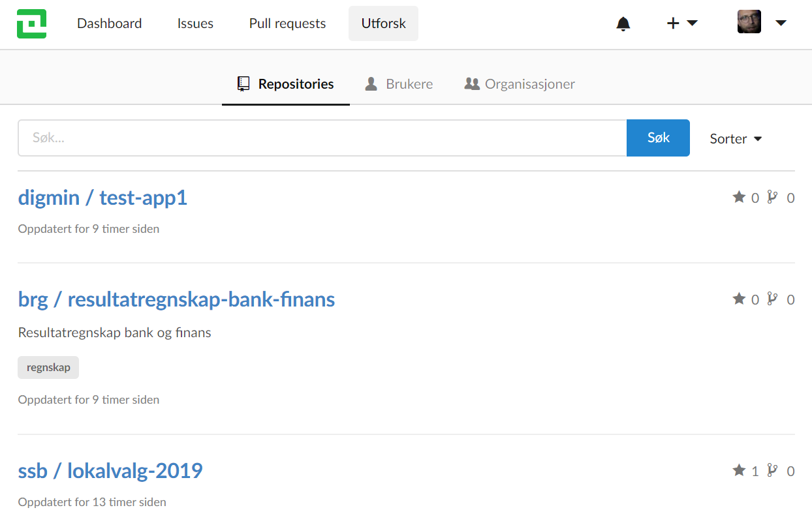
Task: Click star icon for digmin / test-app1
Action: (x=739, y=197)
